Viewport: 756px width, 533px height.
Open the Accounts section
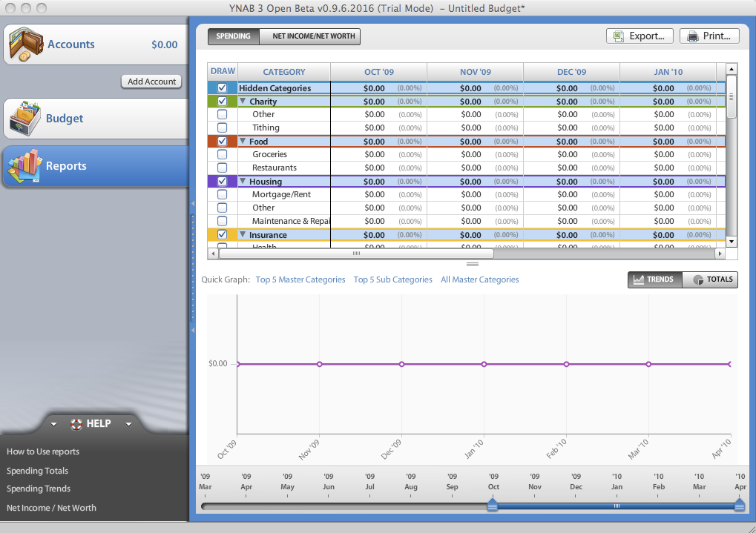point(96,44)
